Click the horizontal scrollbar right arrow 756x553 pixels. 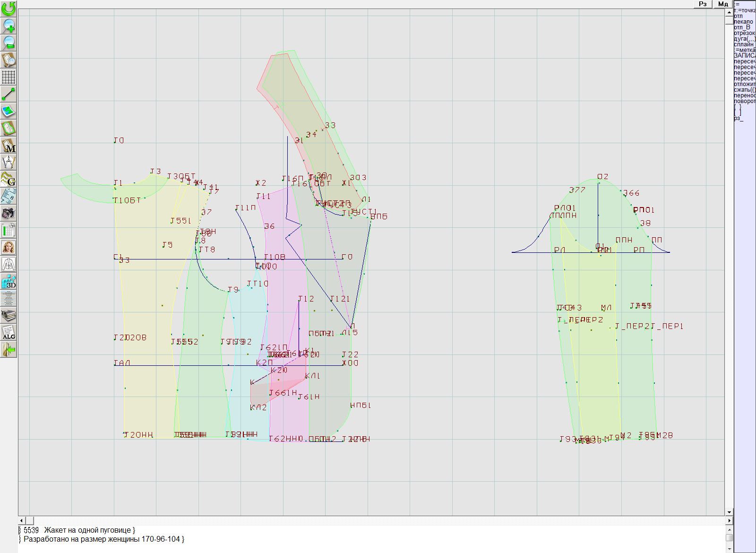pos(729,520)
